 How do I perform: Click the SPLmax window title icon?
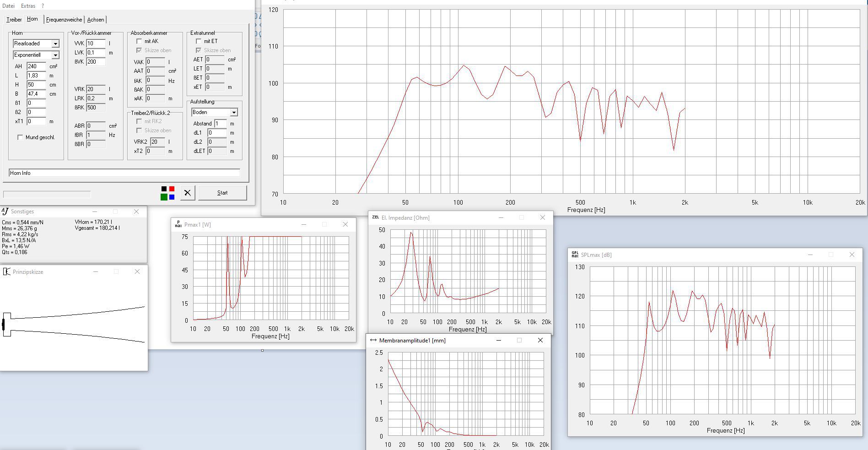click(575, 255)
